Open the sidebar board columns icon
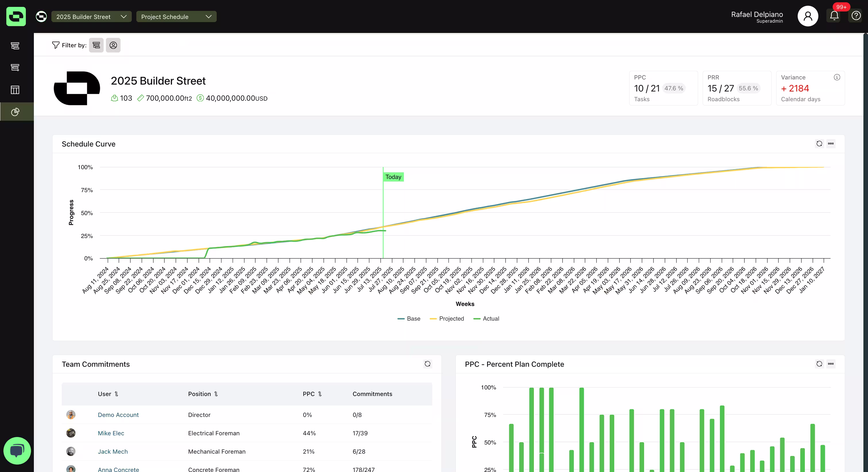Screen dimensions: 868x472 (15, 89)
